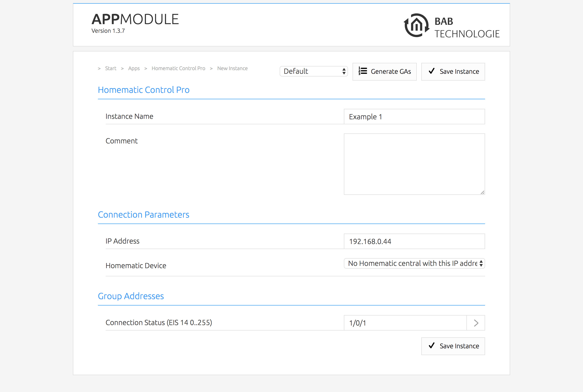The width and height of the screenshot is (583, 392).
Task: Click the Group Addresses section heading
Action: (x=131, y=296)
